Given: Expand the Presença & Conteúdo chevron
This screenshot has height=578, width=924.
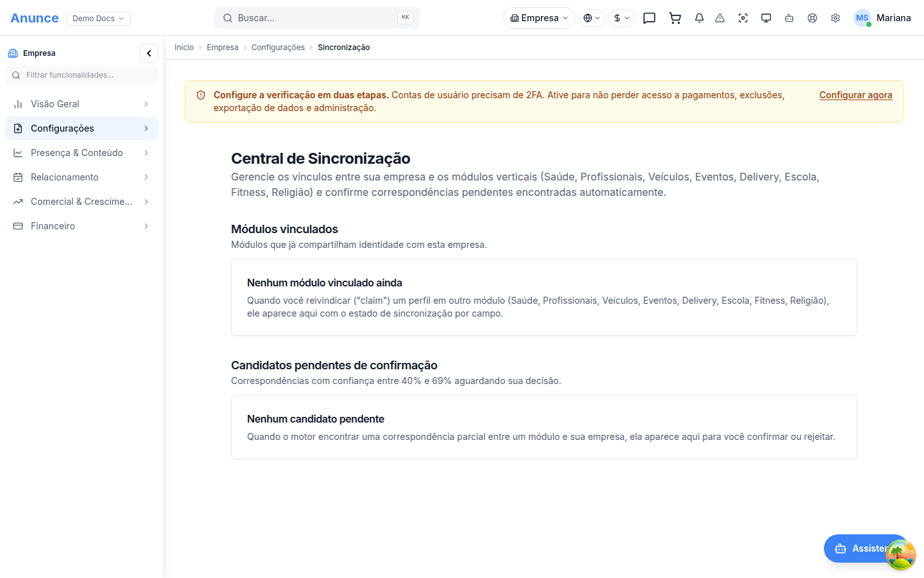Looking at the screenshot, I should (146, 153).
